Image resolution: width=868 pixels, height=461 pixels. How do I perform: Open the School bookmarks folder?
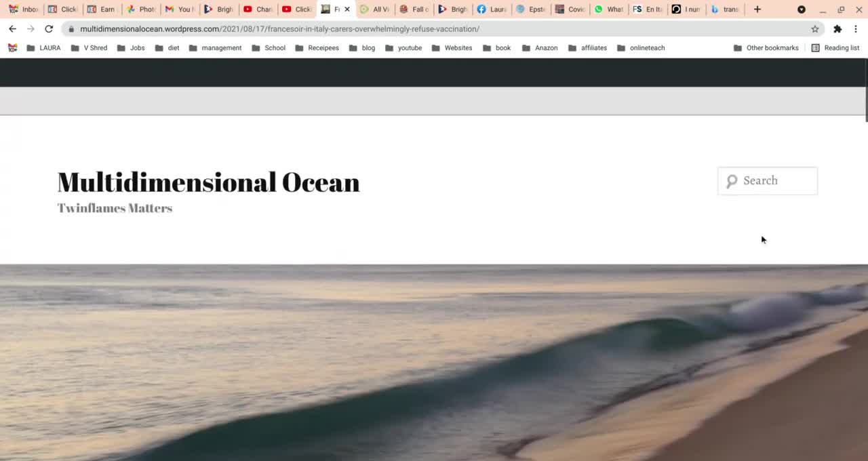tap(269, 48)
